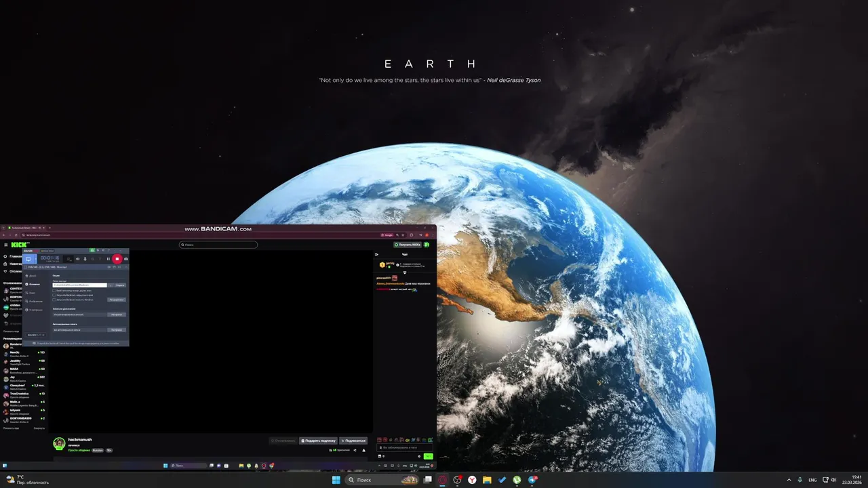The height and width of the screenshot is (488, 868).
Task: Stop the Bandicam recording with red button
Action: pyautogui.click(x=117, y=259)
